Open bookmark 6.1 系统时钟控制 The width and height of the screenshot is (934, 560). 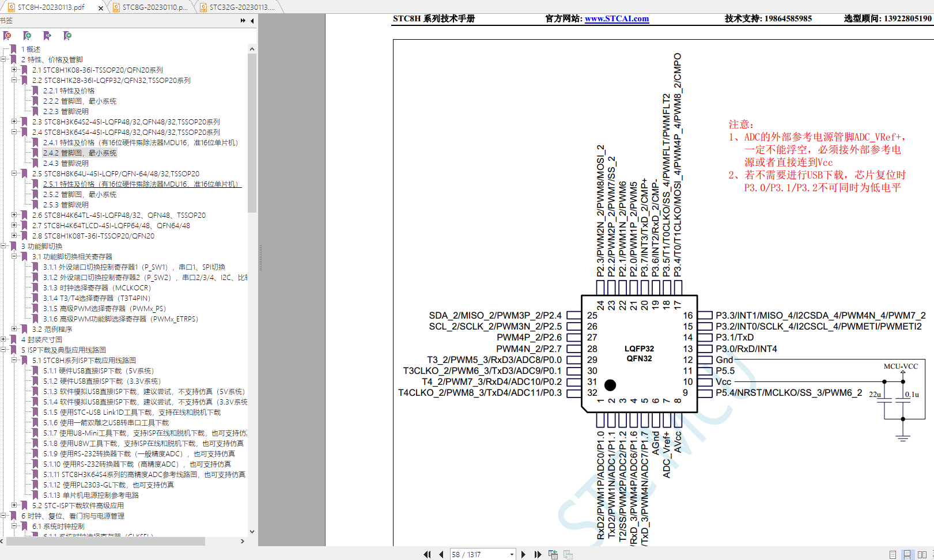(x=58, y=526)
